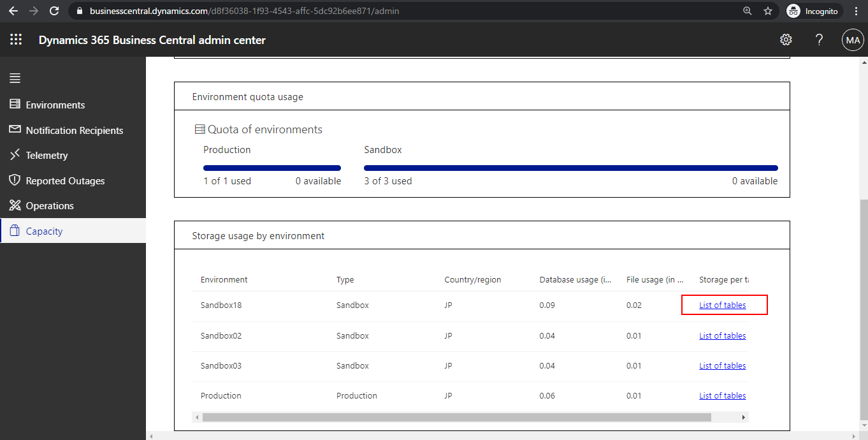Click the horizontal scrollbar right arrow

[x=743, y=416]
